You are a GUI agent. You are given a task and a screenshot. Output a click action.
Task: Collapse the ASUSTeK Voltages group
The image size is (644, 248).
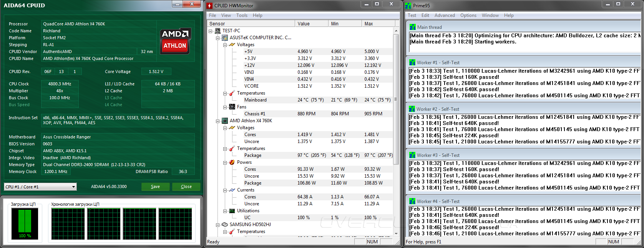225,45
